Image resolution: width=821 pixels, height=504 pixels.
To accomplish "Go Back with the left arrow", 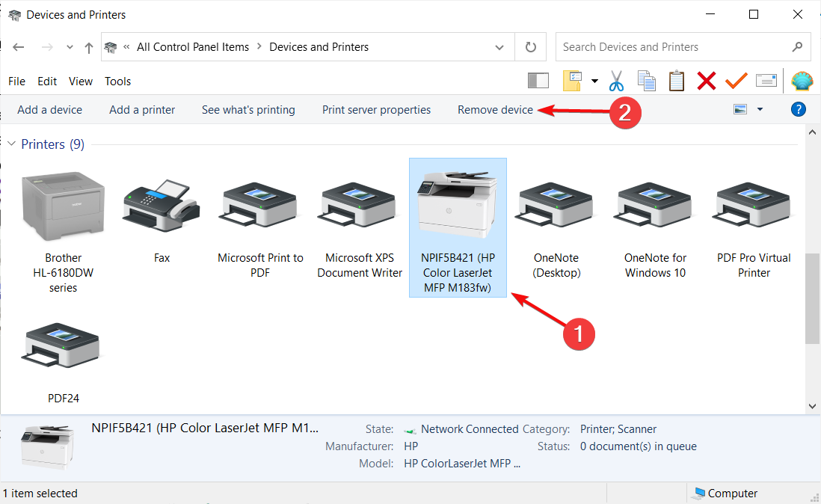I will (19, 47).
